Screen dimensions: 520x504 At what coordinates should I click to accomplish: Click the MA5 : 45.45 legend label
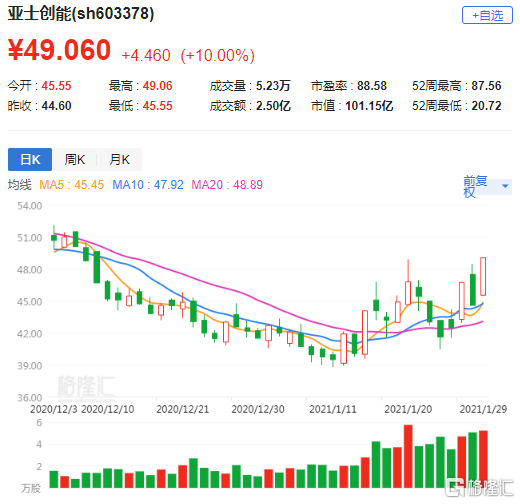[71, 185]
